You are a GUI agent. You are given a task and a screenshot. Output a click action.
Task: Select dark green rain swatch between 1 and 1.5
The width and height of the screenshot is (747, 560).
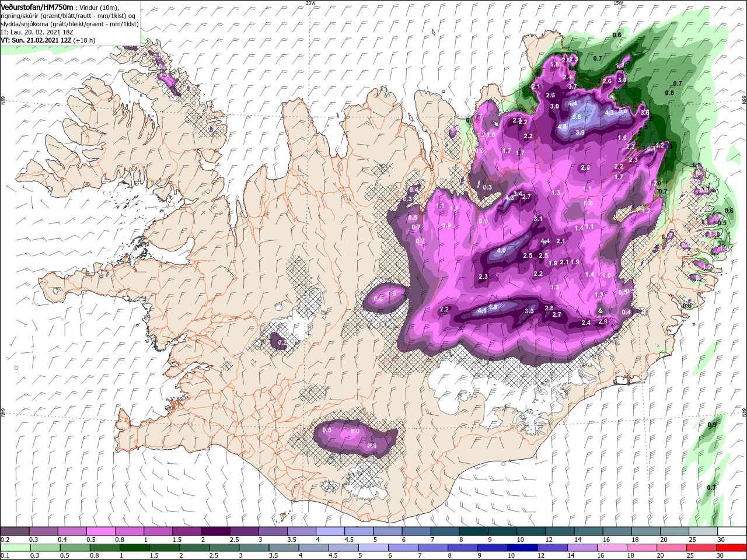134,548
